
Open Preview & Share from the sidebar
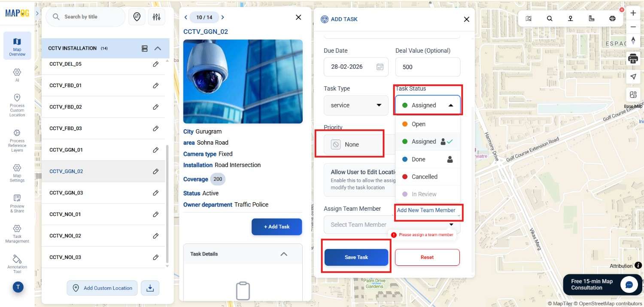point(17,202)
